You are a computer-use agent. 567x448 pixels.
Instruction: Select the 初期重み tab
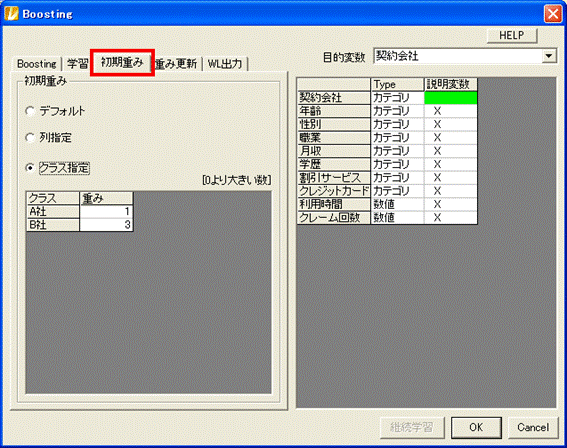(x=122, y=63)
